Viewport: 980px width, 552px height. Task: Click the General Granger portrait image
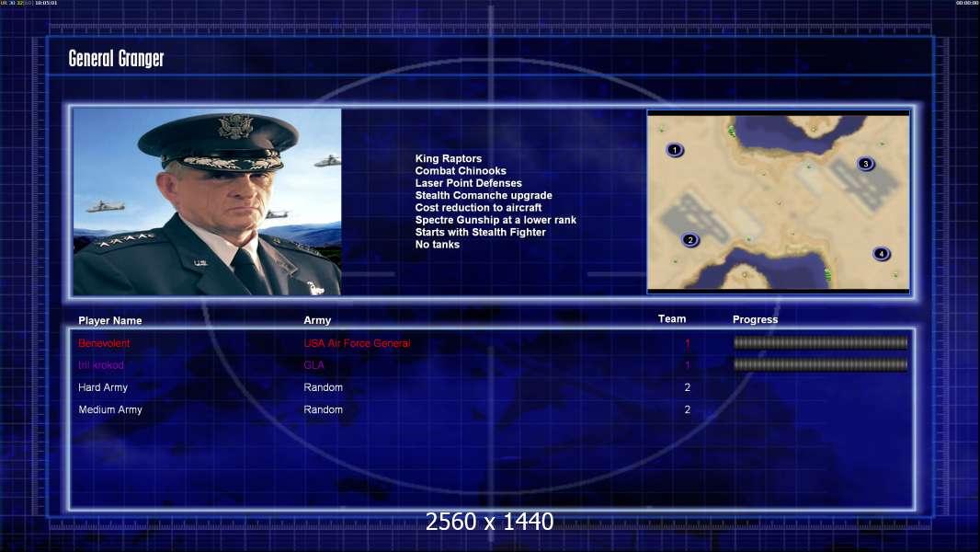(207, 201)
